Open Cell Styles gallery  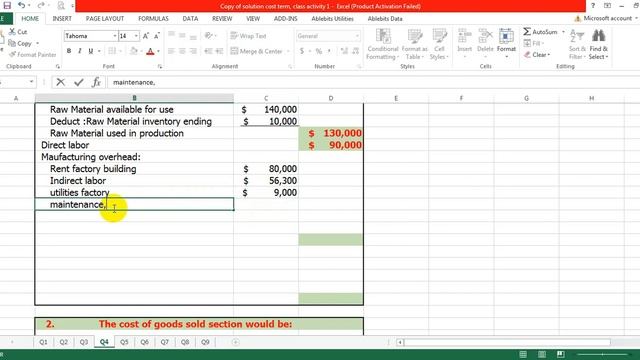tap(439, 44)
